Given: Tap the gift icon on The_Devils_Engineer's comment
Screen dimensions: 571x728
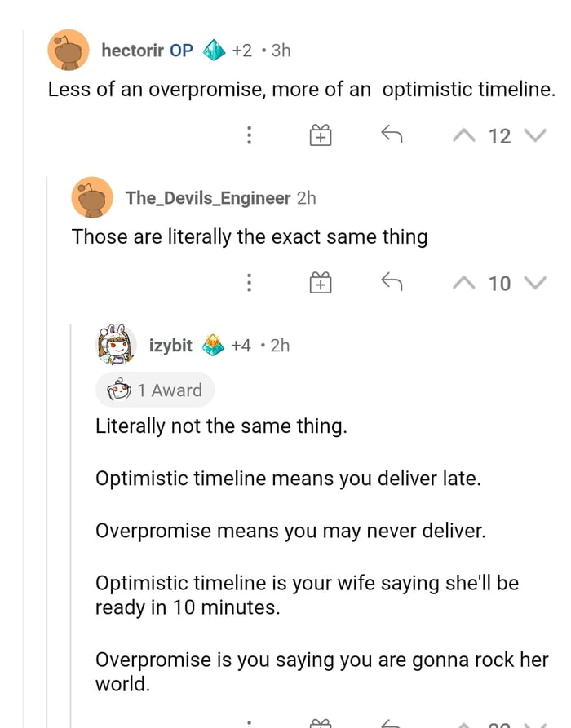Looking at the screenshot, I should tap(321, 283).
